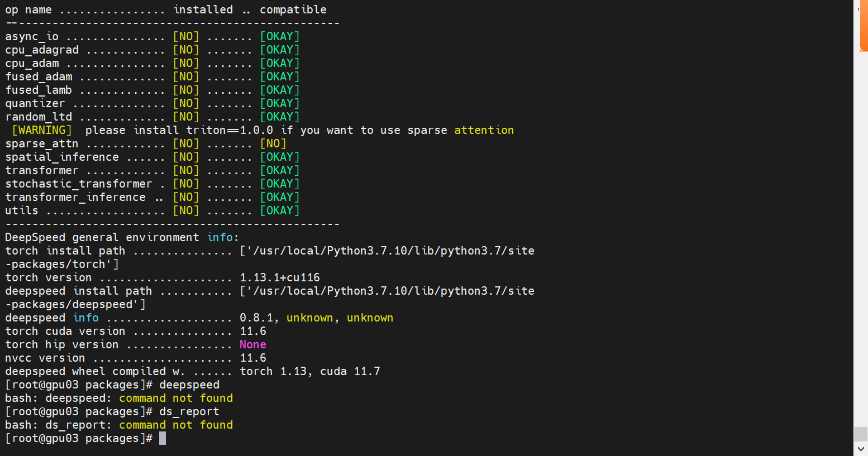The image size is (868, 456).
Task: Click the [OKAY] indicator for async_io
Action: (x=279, y=36)
